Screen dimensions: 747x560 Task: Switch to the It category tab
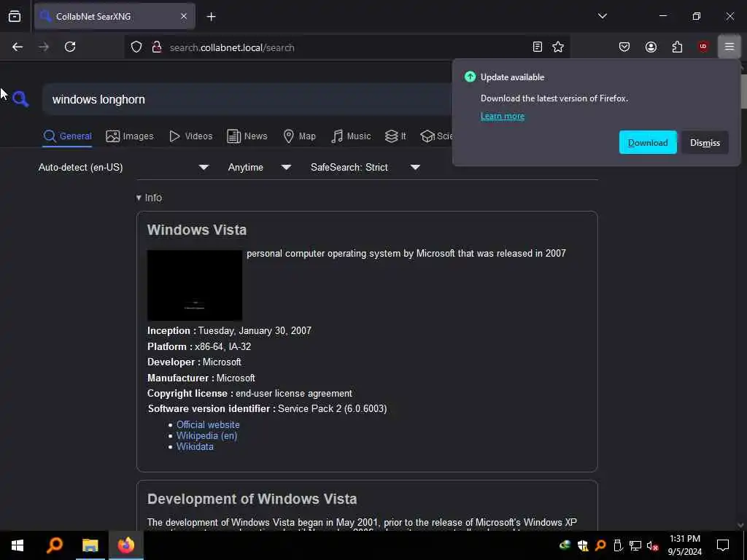pyautogui.click(x=395, y=136)
